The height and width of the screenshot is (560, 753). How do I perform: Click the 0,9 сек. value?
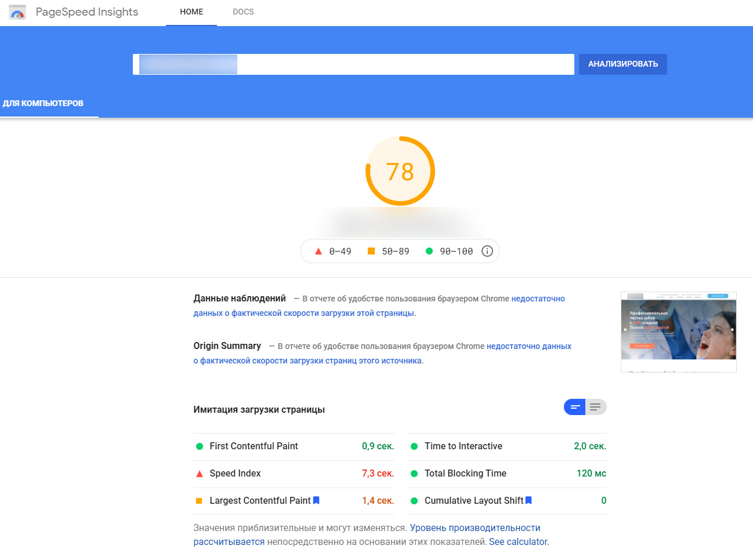coord(378,446)
